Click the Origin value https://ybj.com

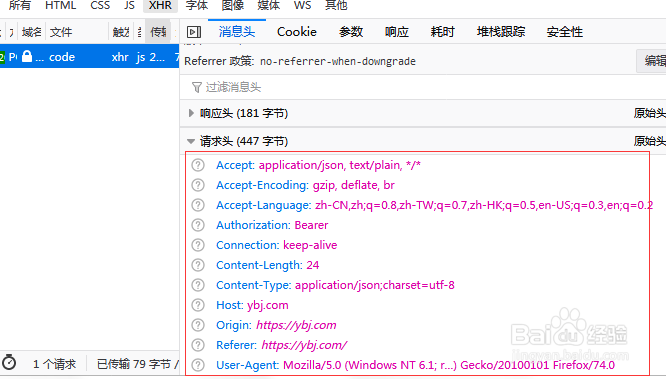click(296, 325)
